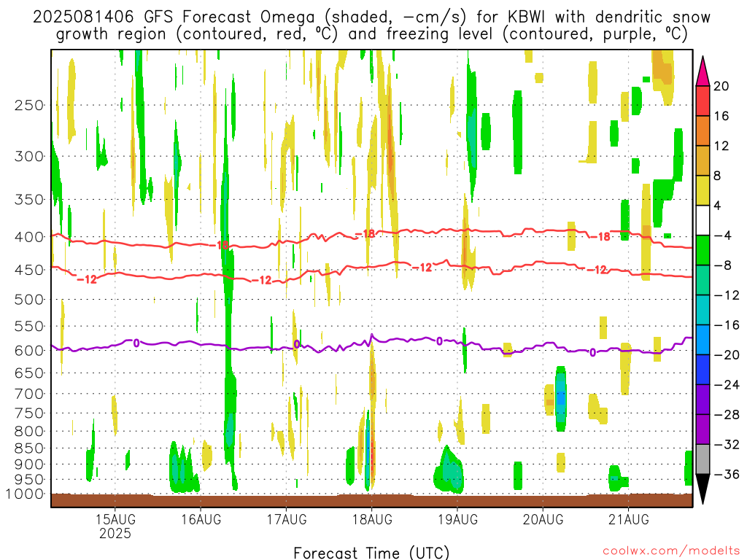Pick the teal-green colorbar swatch (-8 to -12)
This screenshot has height=560, width=747.
click(x=703, y=280)
